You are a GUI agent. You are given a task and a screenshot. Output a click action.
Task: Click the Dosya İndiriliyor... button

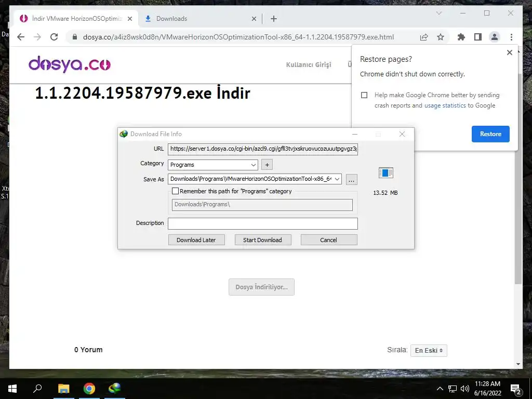point(261,287)
